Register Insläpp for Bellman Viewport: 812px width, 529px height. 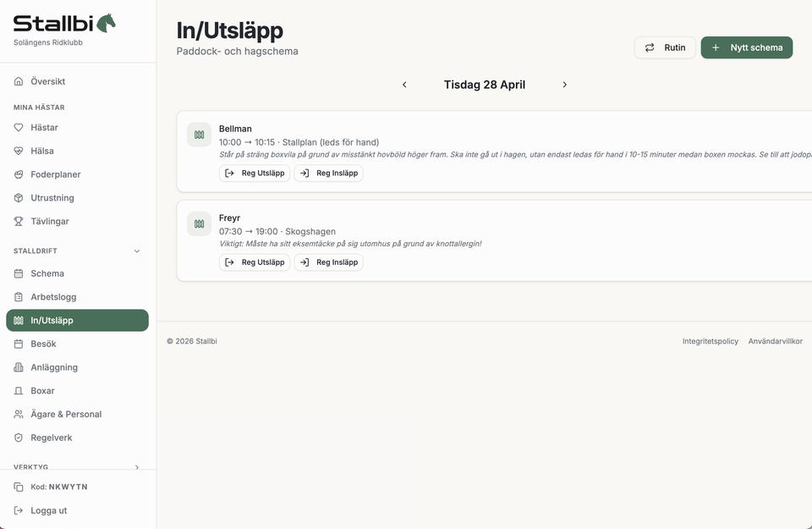click(329, 173)
